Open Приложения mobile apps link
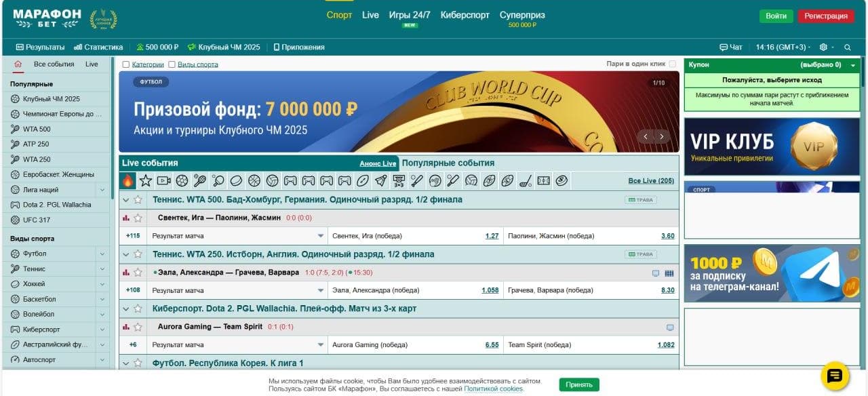The image size is (868, 396). (x=299, y=47)
